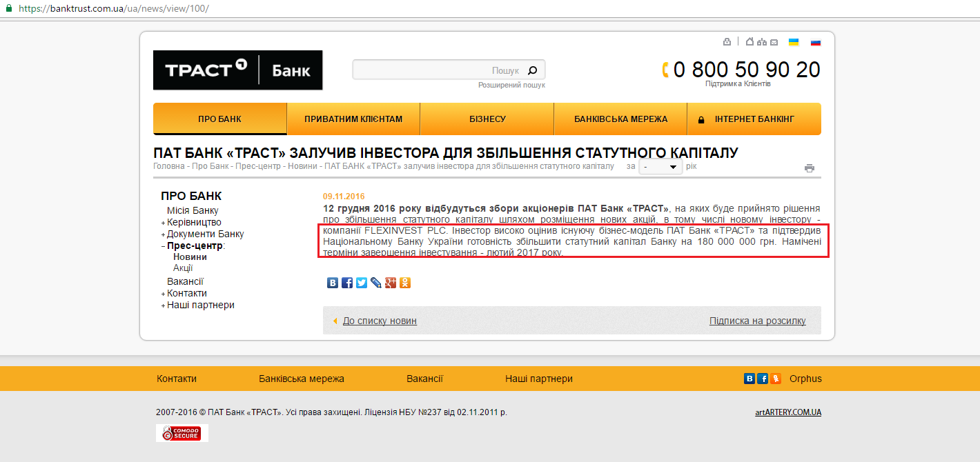Click the home icon in the header
The width and height of the screenshot is (980, 462).
[x=749, y=42]
